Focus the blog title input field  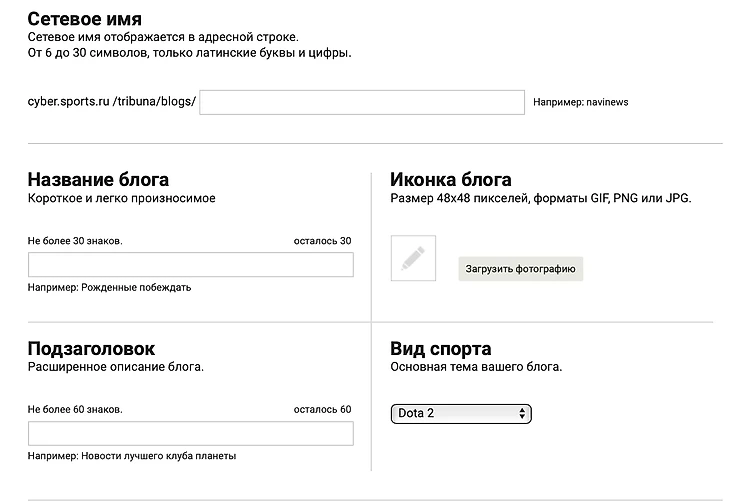point(190,265)
